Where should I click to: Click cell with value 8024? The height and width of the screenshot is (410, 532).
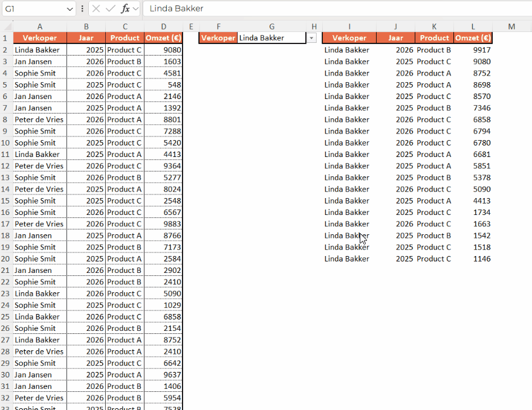click(164, 189)
